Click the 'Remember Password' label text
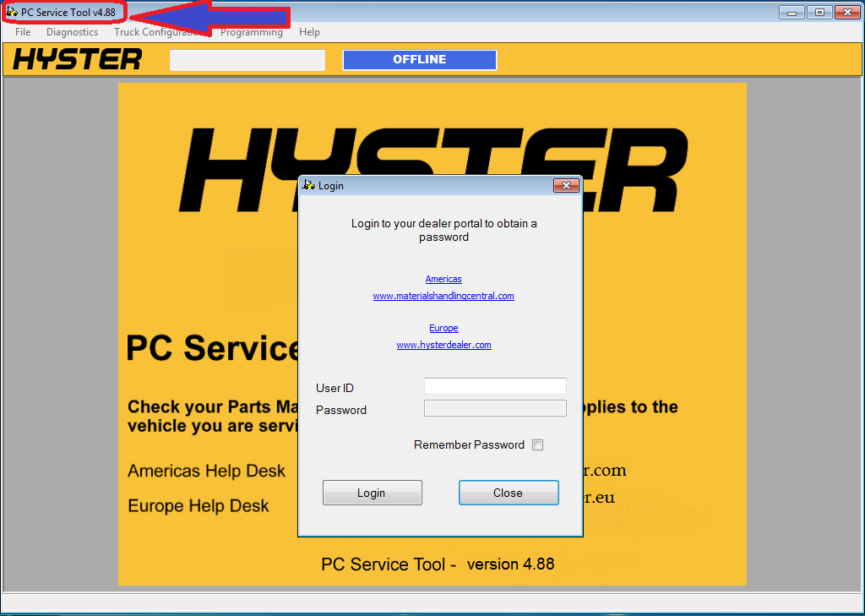The width and height of the screenshot is (865, 616). [469, 444]
